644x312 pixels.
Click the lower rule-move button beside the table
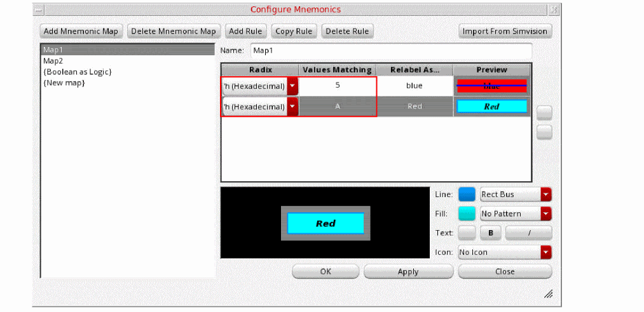point(544,132)
